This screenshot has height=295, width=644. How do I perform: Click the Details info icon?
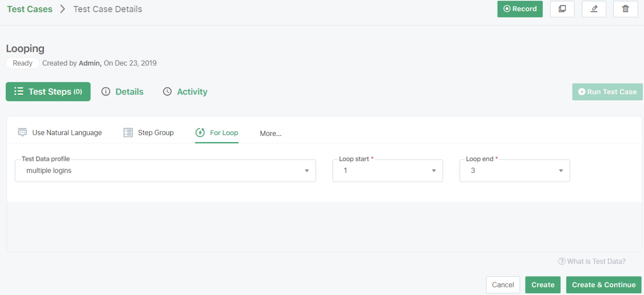point(106,92)
